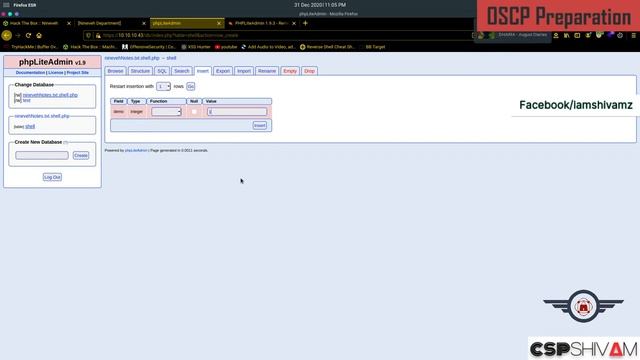Open the phpLiteAdmin footer link
The height and width of the screenshot is (360, 640).
point(136,151)
